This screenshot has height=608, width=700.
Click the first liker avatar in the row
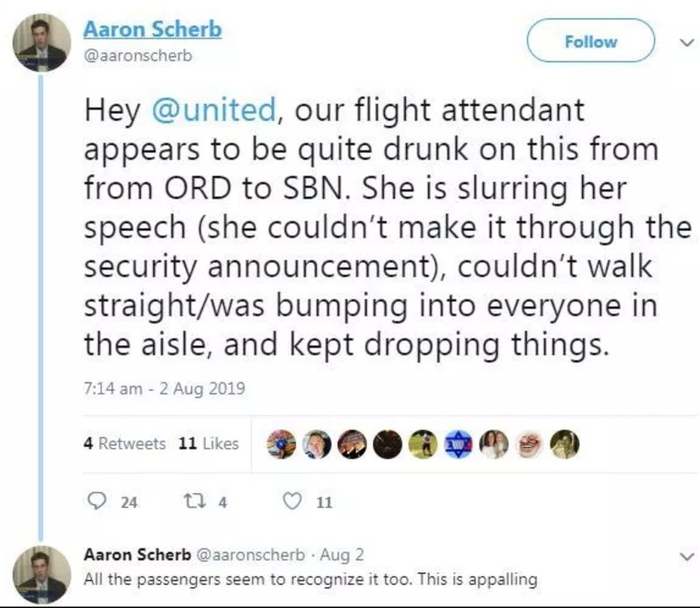[281, 444]
